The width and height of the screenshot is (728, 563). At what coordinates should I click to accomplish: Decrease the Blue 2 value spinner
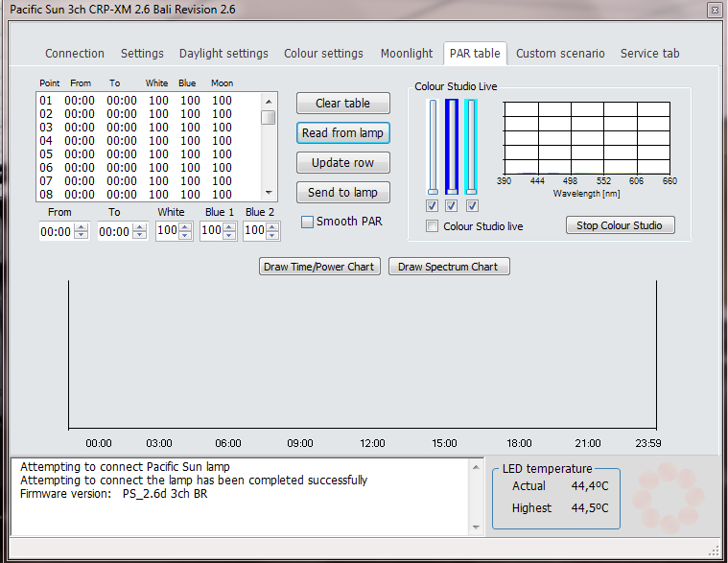point(273,235)
